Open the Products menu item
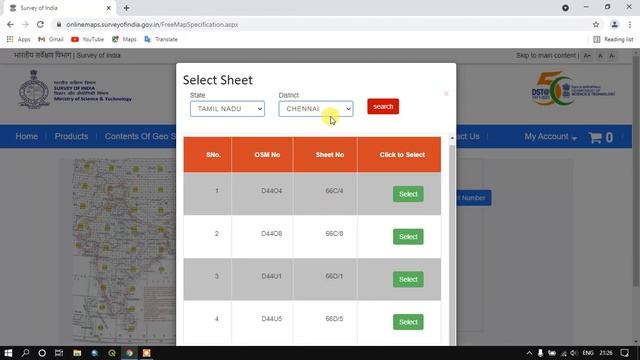The image size is (640, 360). click(71, 136)
